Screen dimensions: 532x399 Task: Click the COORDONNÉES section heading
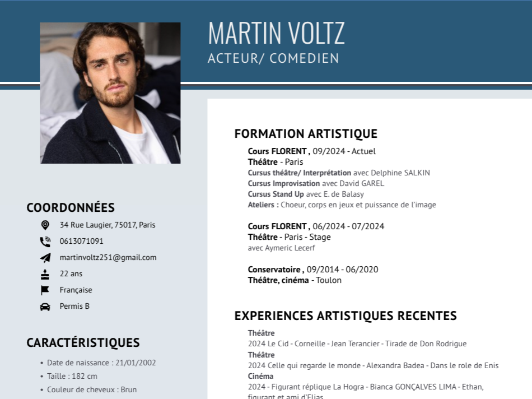(x=71, y=207)
